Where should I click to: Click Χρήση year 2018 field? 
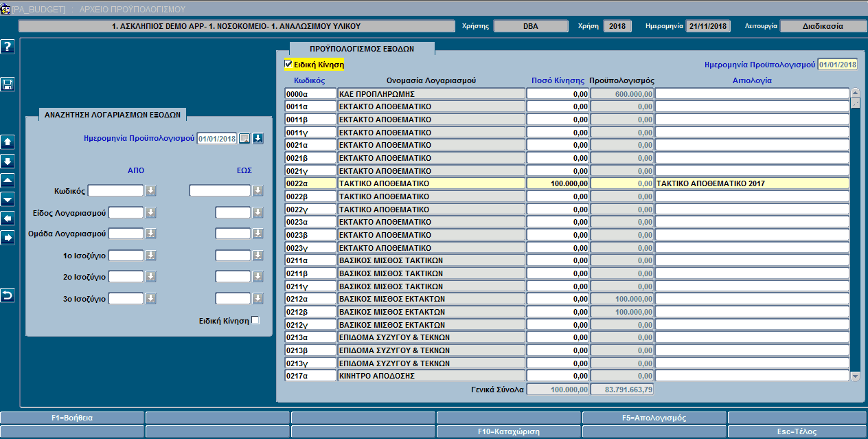click(x=617, y=26)
